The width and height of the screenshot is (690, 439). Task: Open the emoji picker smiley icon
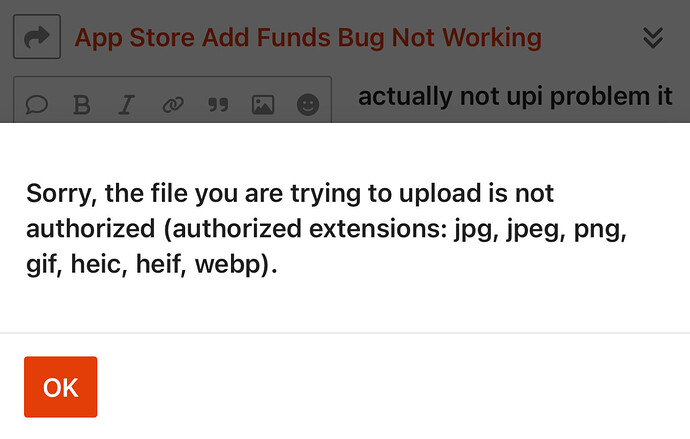point(309,104)
